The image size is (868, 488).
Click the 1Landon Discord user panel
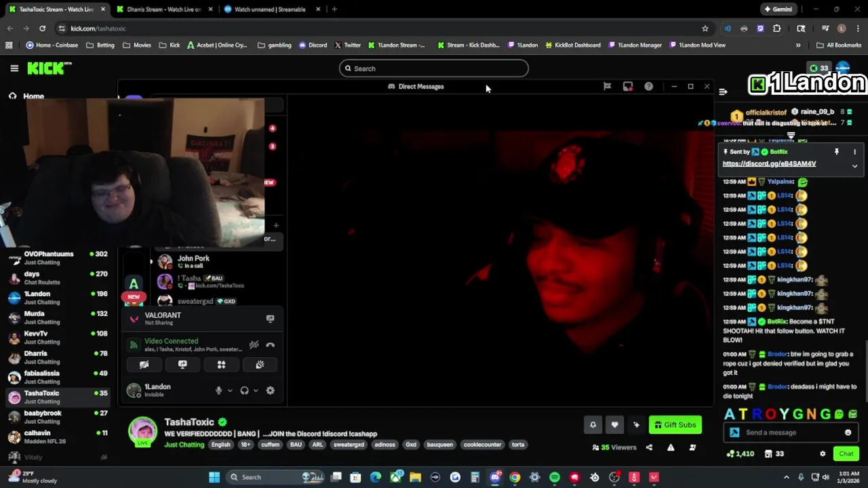pos(166,390)
